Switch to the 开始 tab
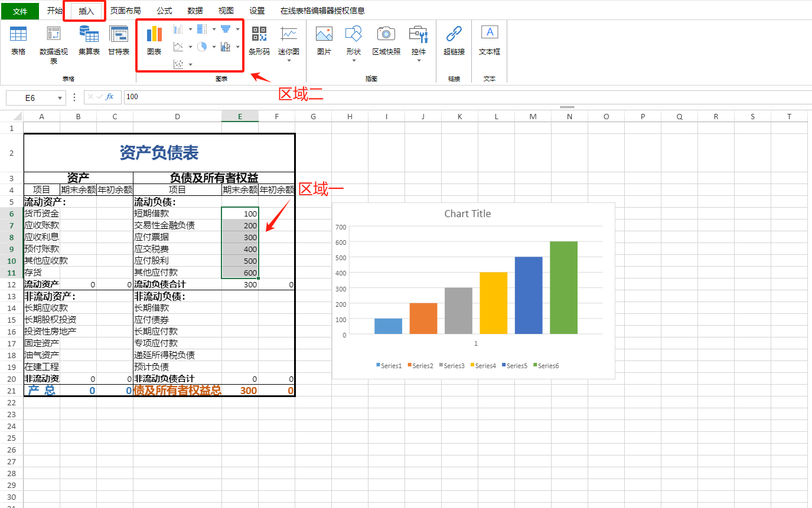This screenshot has height=508, width=812. (55, 11)
